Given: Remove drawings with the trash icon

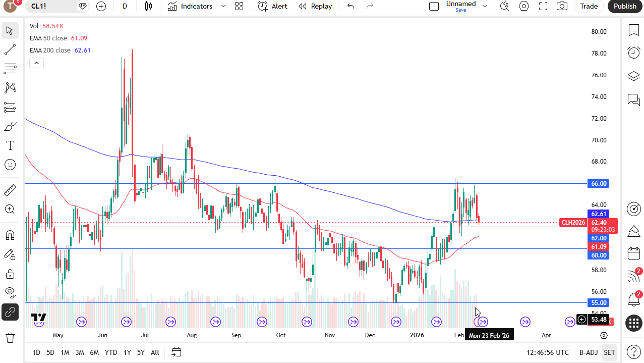Looking at the screenshot, I should coord(10,337).
